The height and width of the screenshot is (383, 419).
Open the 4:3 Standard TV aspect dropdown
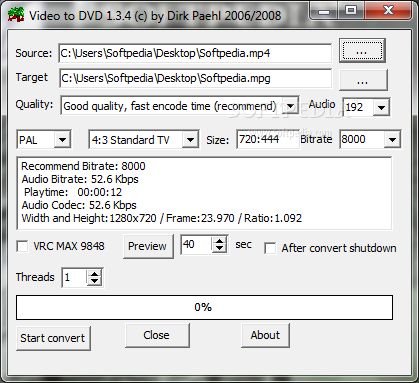pyautogui.click(x=190, y=139)
